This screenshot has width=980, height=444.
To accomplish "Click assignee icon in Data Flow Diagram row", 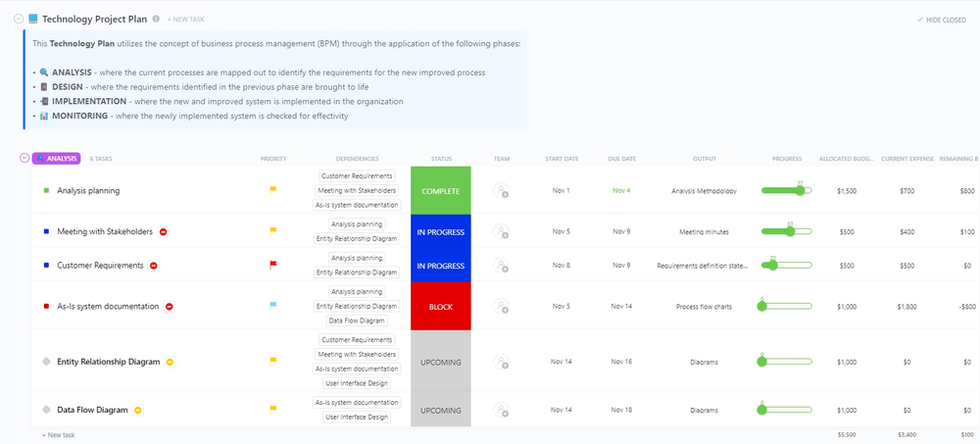I will coord(502,411).
